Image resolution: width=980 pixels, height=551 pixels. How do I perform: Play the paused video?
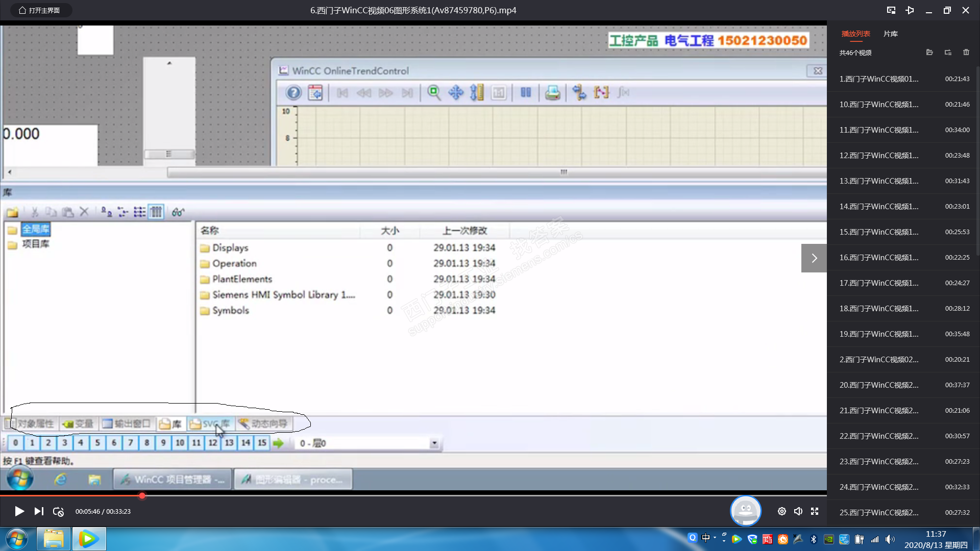click(19, 511)
